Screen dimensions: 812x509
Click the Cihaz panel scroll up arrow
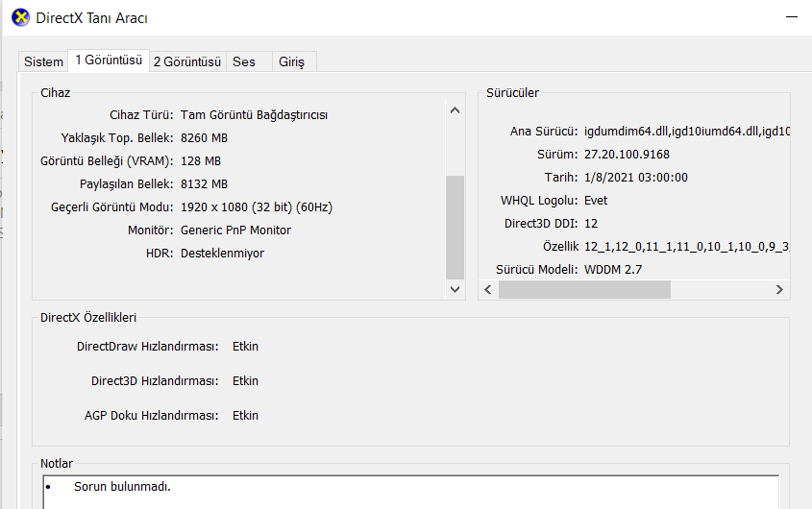point(455,110)
